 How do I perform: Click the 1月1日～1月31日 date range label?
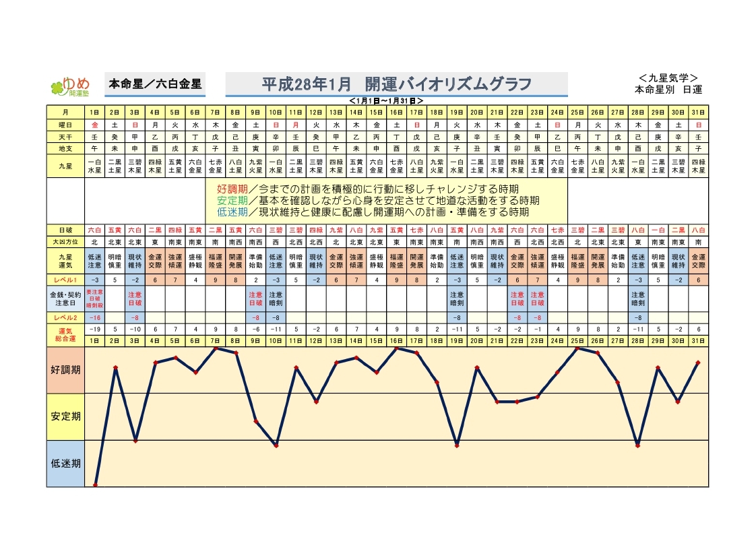point(386,100)
